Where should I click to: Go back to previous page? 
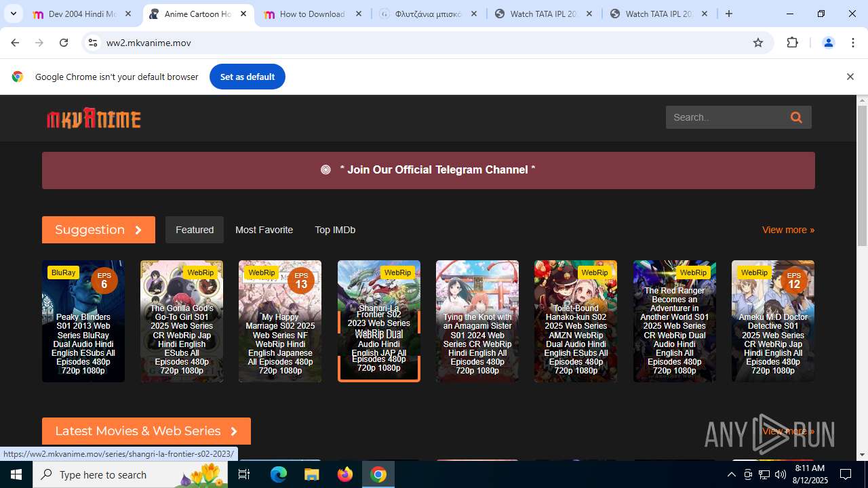(15, 43)
